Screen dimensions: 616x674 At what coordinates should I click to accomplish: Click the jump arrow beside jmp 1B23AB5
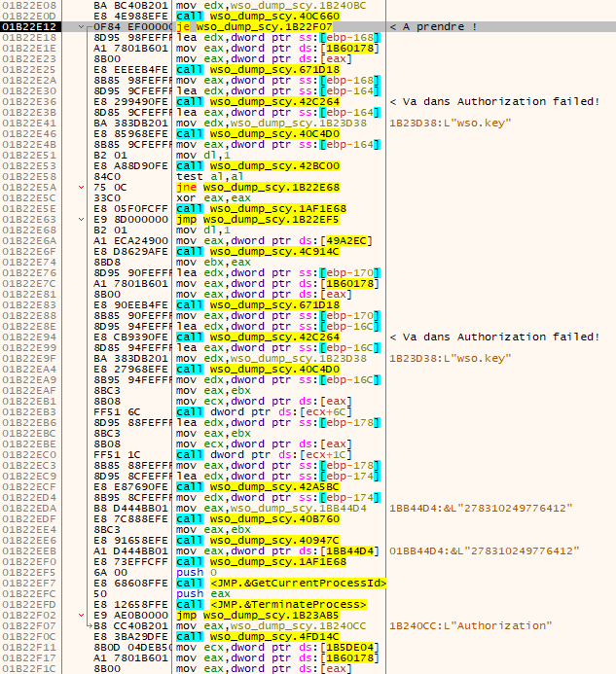pyautogui.click(x=82, y=616)
